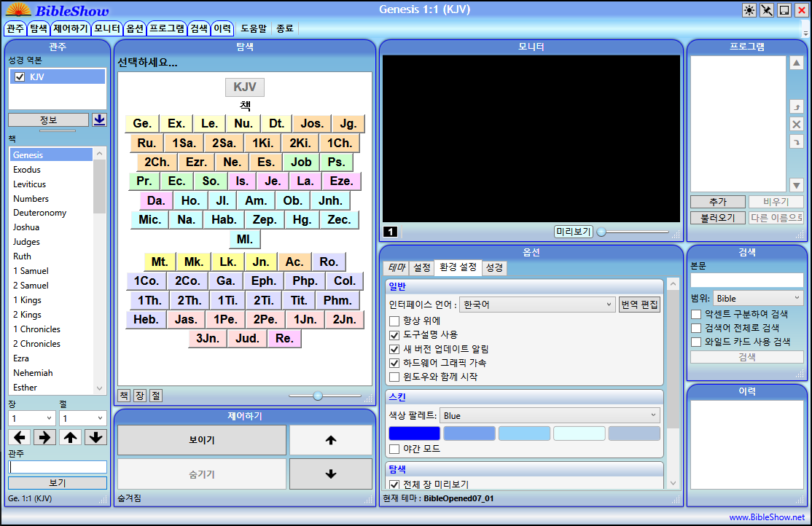Expand the 색상 팔레트 Blue dropdown
The width and height of the screenshot is (812, 526).
pos(550,415)
